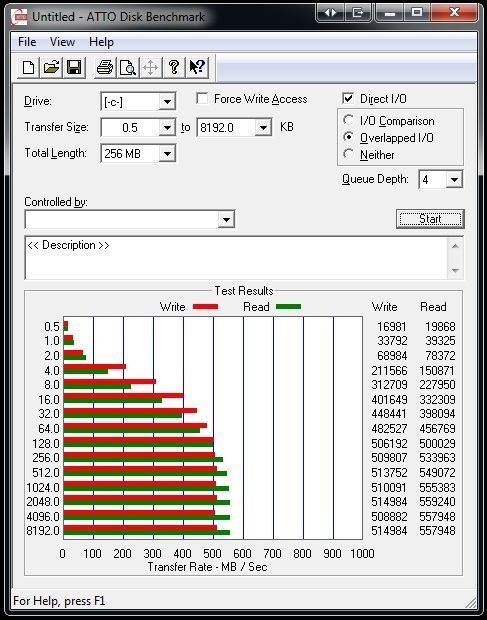The height and width of the screenshot is (620, 487).
Task: Click the Description scrollbar down arrow
Action: point(455,270)
